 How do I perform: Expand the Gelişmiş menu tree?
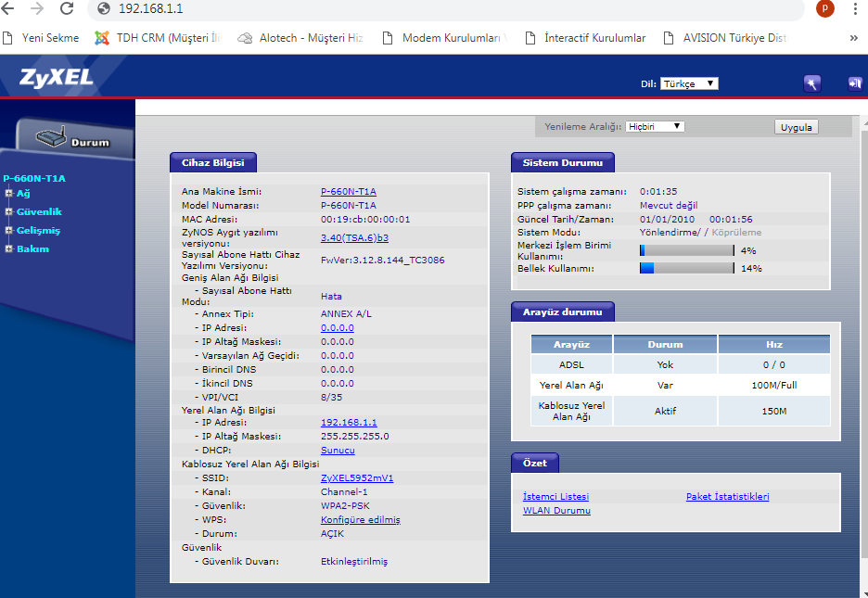tap(9, 230)
